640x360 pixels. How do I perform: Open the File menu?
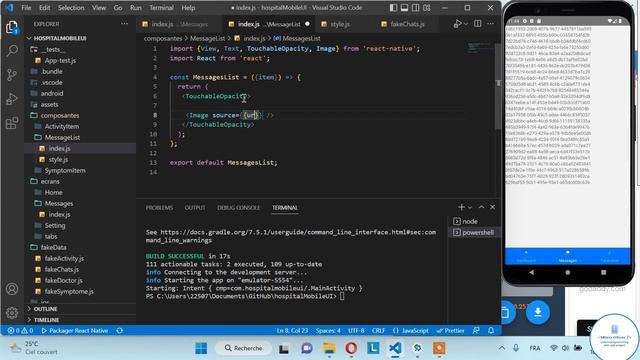click(26, 8)
